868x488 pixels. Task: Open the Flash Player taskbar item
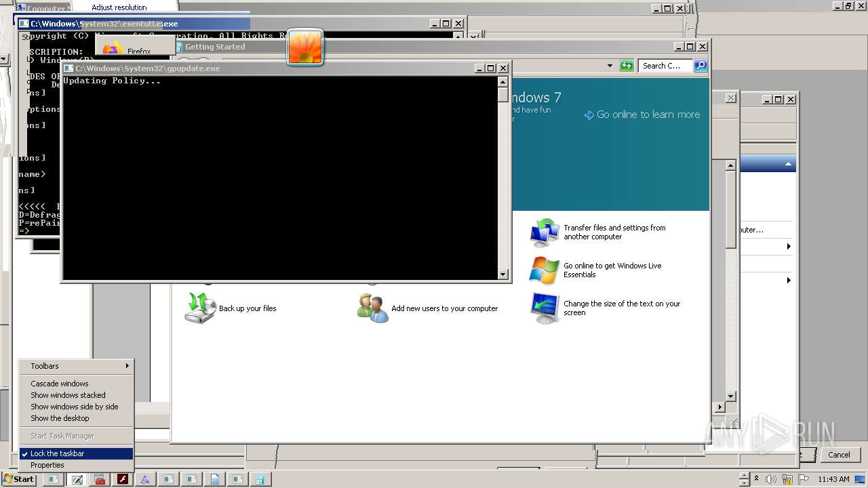tap(123, 479)
